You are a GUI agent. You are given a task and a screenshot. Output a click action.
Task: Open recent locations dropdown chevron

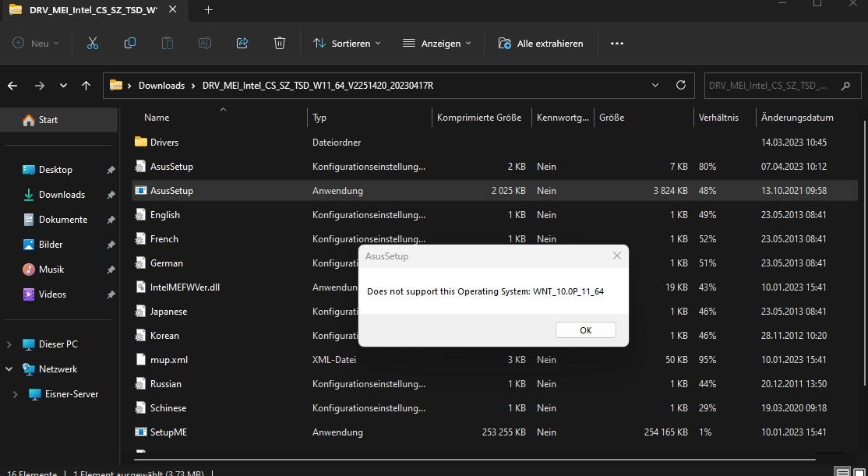pyautogui.click(x=63, y=86)
